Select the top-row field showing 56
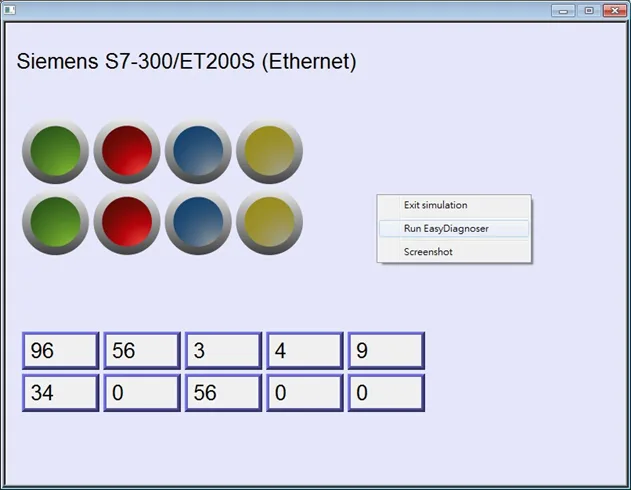The width and height of the screenshot is (631, 490). (x=142, y=350)
